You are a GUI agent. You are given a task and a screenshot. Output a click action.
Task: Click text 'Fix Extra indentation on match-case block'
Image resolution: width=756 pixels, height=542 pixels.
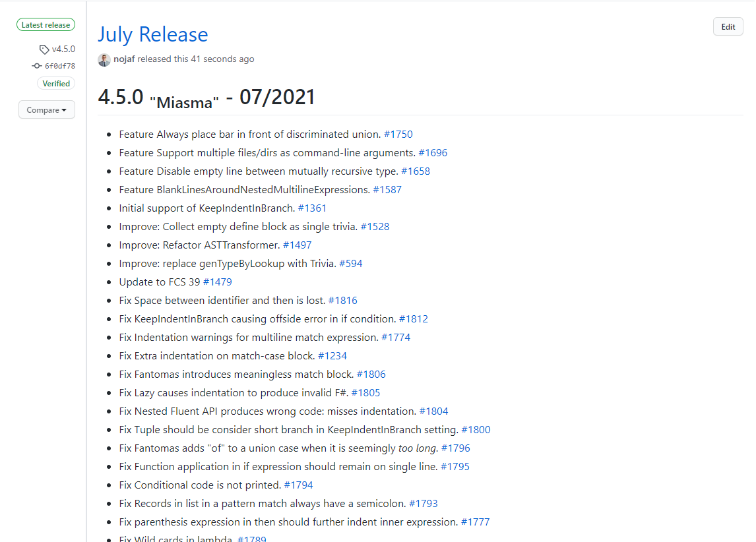(x=217, y=356)
